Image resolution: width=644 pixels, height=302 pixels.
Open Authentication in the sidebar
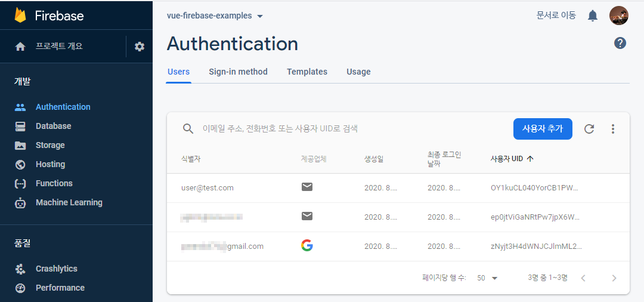coord(63,107)
